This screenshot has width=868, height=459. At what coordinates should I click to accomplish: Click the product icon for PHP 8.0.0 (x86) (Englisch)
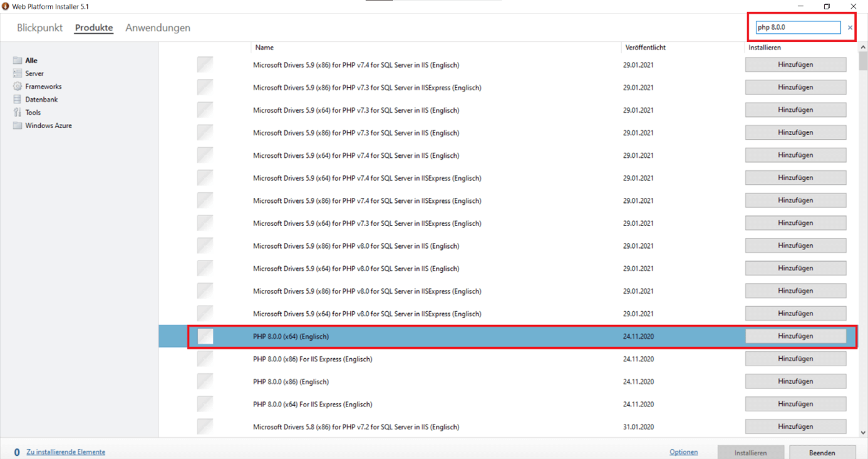point(205,381)
